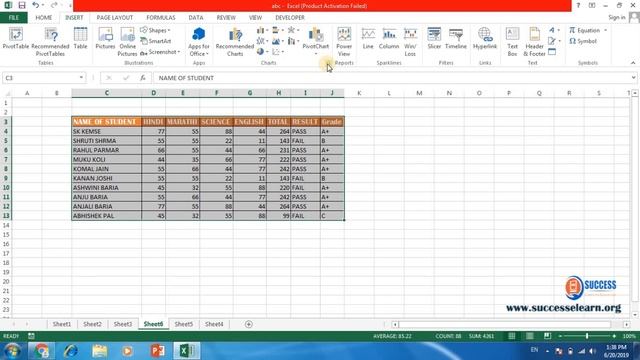This screenshot has width=640, height=360.
Task: Switch to the DATA tab
Action: pyautogui.click(x=196, y=18)
